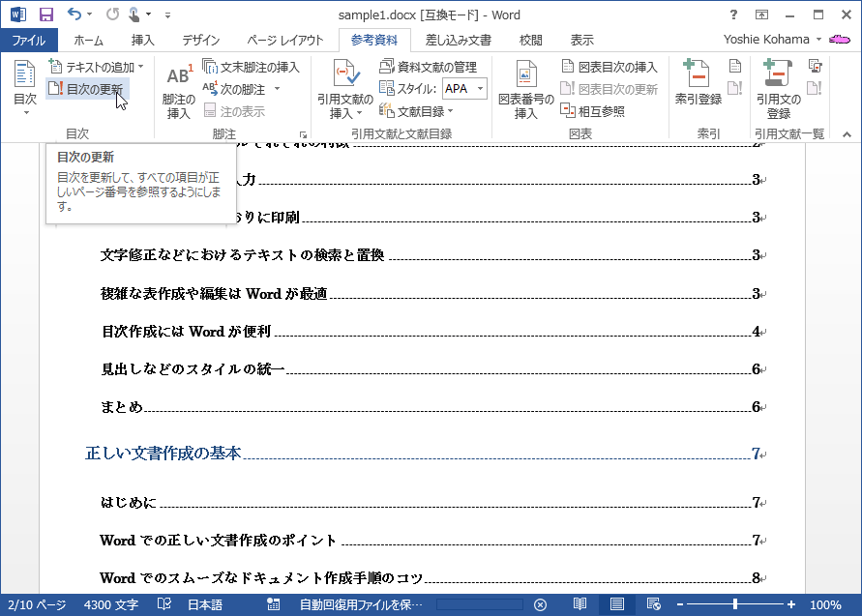Screen dimensions: 862x616
Task: Click the 目次作成には Word が便利 entry
Action: pos(187,332)
